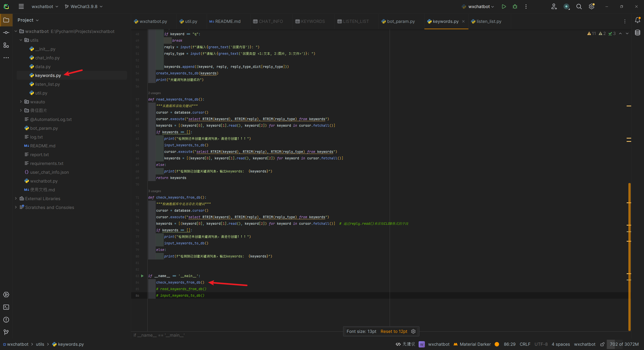Expand the 微信图片 folder

21,110
